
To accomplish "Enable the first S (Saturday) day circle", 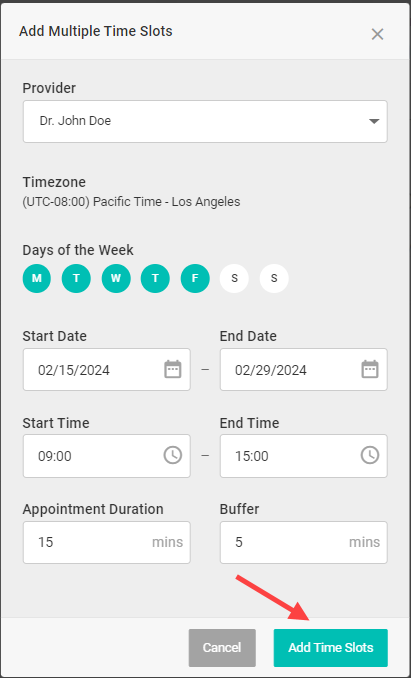I will (x=234, y=278).
